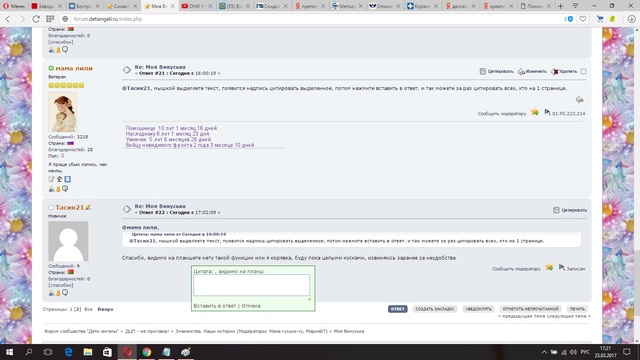Click ОТМЕТИТЬ НЕПРОЧИТАННОЙ button
640x360 pixels.
click(531, 309)
